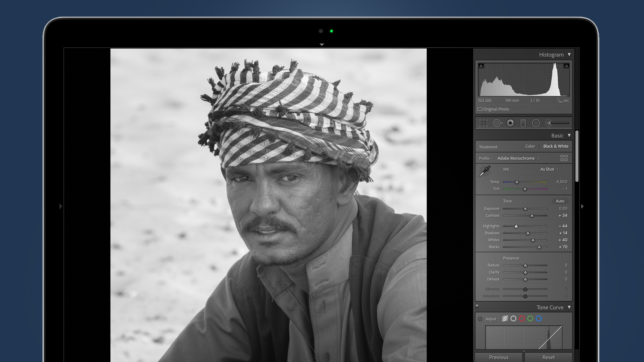Click the Blacks value + 70
The width and height of the screenshot is (644, 362).
pos(563,247)
